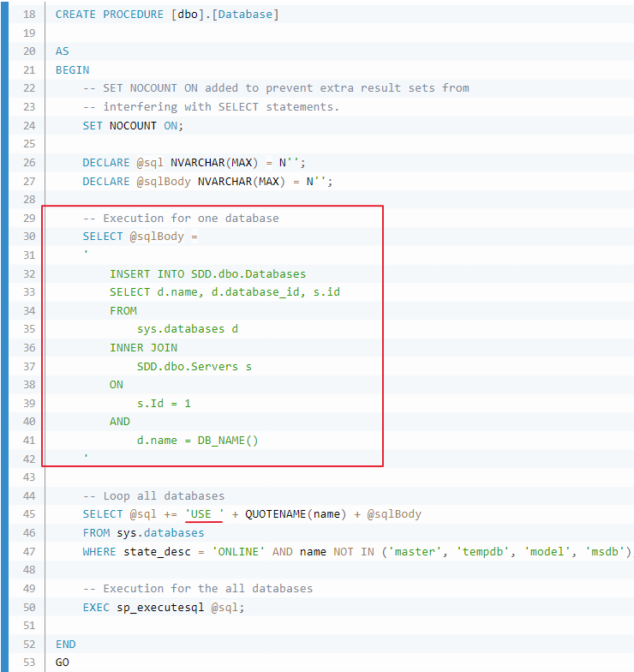Click the 'ONLINE' string literal
The image size is (634, 672).
pyautogui.click(x=238, y=552)
